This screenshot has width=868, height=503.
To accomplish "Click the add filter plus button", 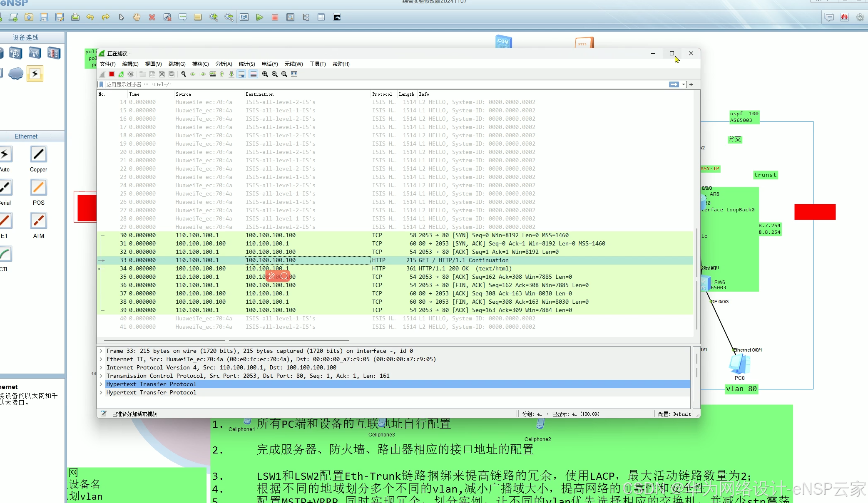I will click(691, 84).
